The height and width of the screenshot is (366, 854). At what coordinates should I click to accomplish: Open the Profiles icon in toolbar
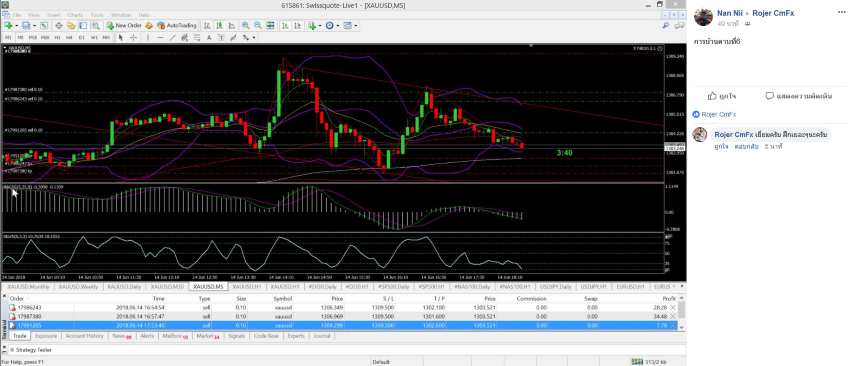26,26
